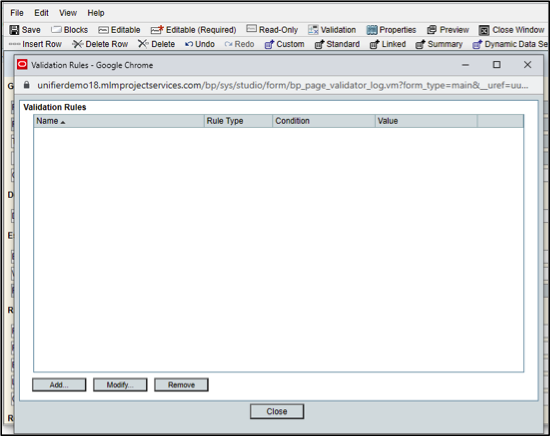550x436 pixels.
Task: Maximize the Validation Rules popup window
Action: click(x=496, y=65)
